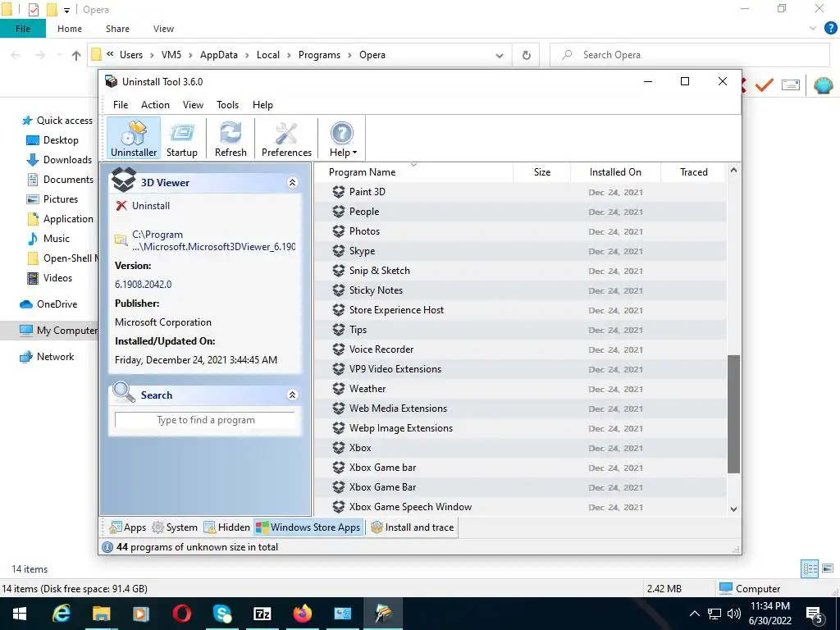Collapse the 3D Viewer details panel
Image resolution: width=840 pixels, height=630 pixels.
(292, 183)
